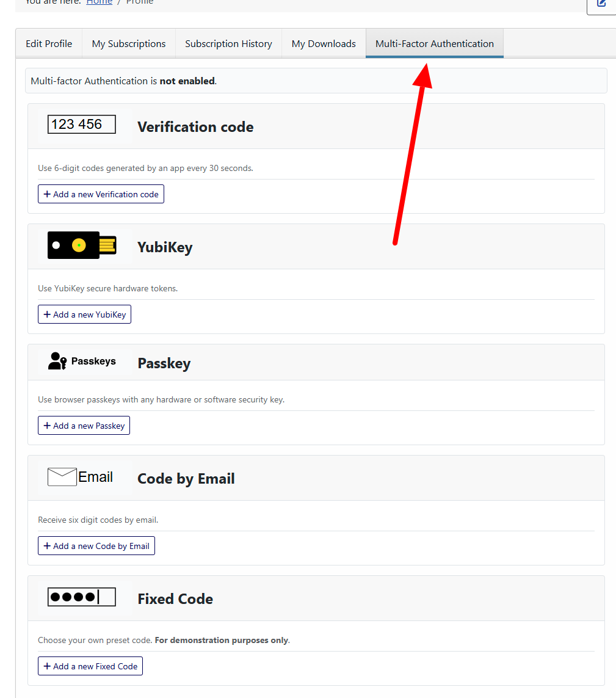Add a new Verification code
This screenshot has height=698, width=616.
101,194
